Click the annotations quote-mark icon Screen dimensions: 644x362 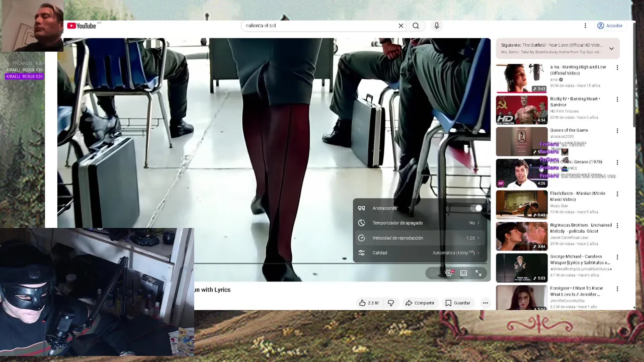point(361,208)
